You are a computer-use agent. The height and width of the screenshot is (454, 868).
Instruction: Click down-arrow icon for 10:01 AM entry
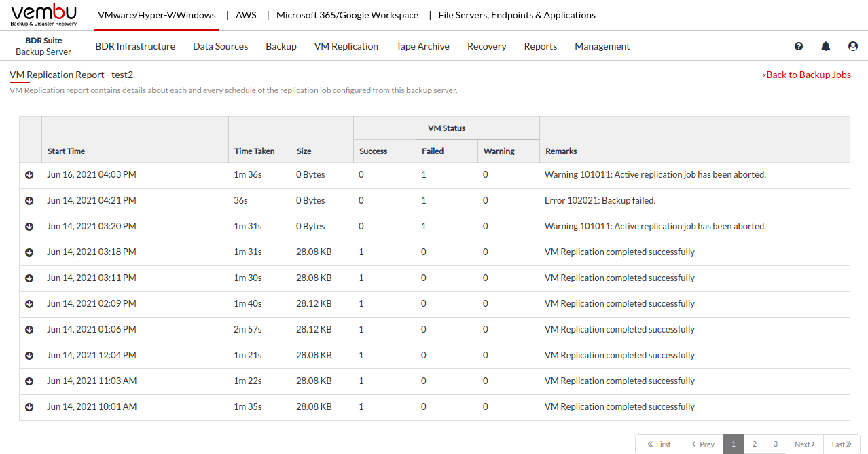pos(29,407)
